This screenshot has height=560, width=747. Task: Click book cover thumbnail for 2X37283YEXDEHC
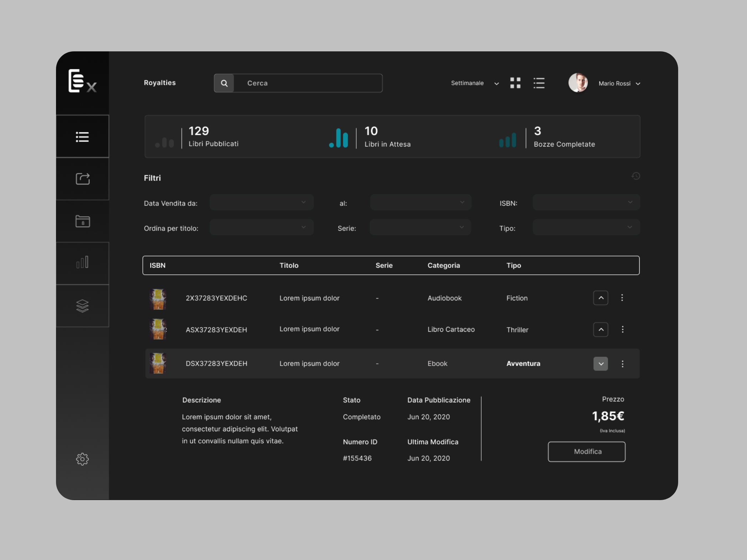[158, 299]
